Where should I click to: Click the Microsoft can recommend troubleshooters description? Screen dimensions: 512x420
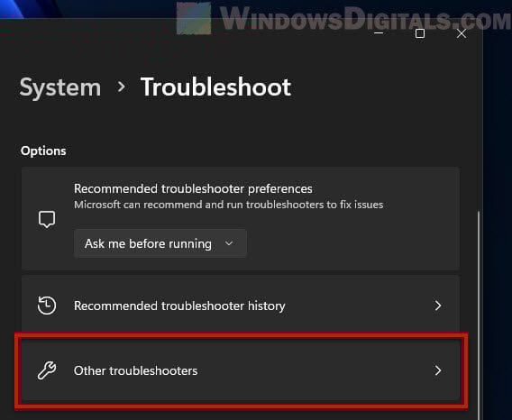click(x=229, y=205)
